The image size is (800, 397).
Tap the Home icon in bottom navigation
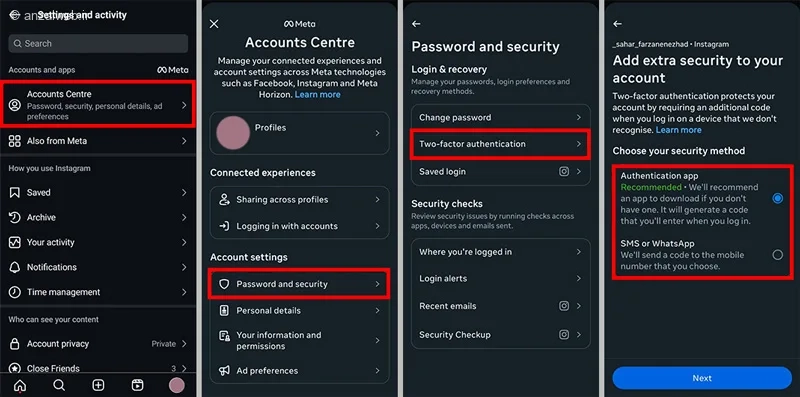click(20, 385)
